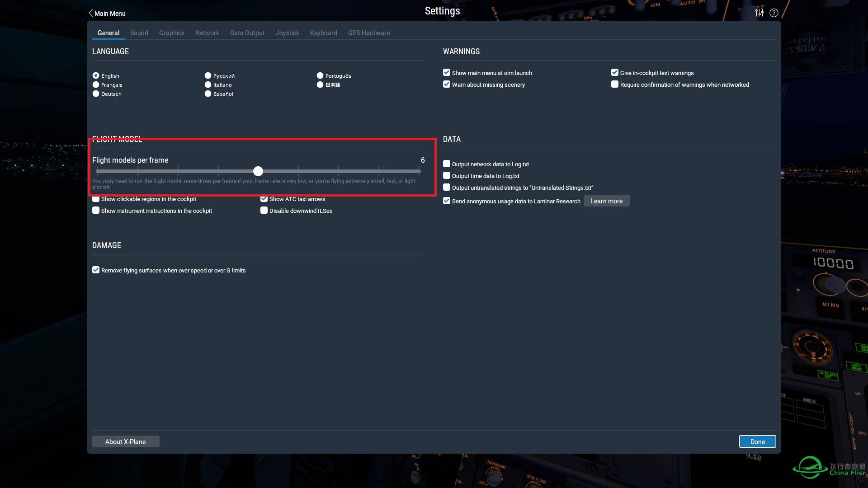Open the Joystick tab
This screenshot has height=488, width=868.
click(288, 33)
